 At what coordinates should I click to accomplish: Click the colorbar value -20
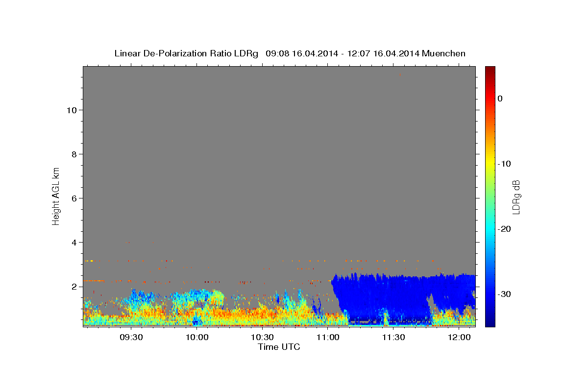504,229
